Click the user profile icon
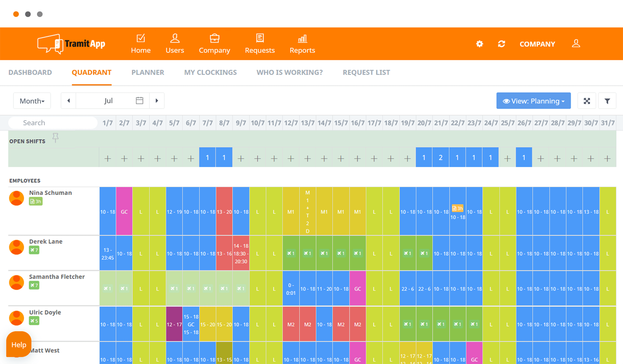 (576, 44)
